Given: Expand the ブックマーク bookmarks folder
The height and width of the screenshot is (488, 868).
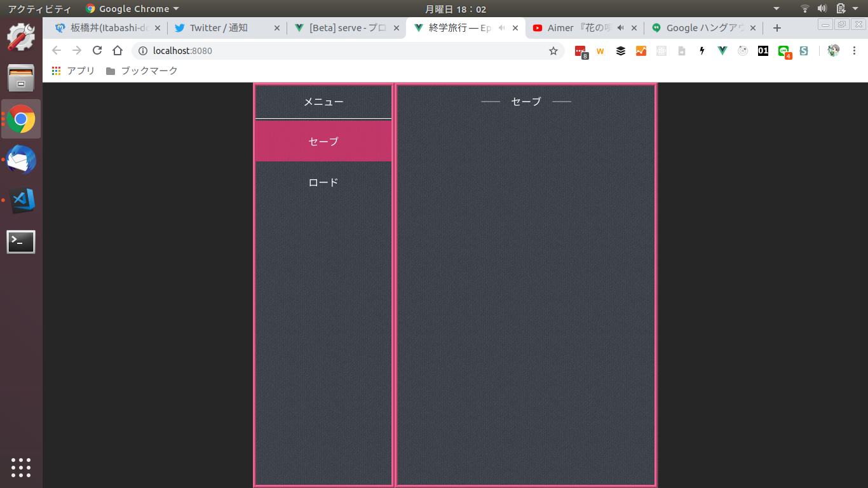Looking at the screenshot, I should [x=142, y=71].
